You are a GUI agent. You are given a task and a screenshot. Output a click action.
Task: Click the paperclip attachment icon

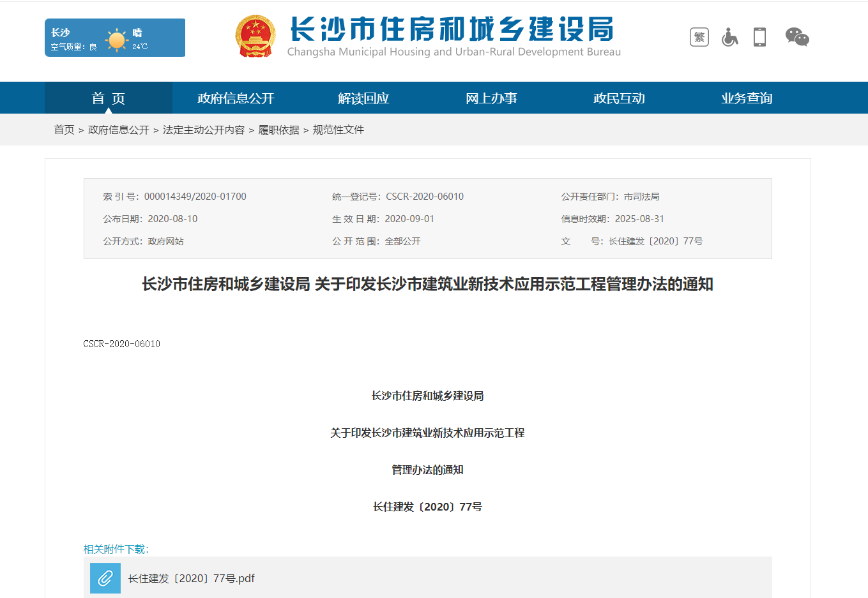(105, 578)
